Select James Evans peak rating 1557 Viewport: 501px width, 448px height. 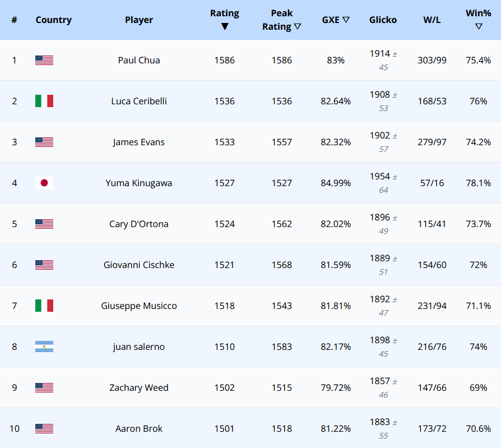point(281,142)
